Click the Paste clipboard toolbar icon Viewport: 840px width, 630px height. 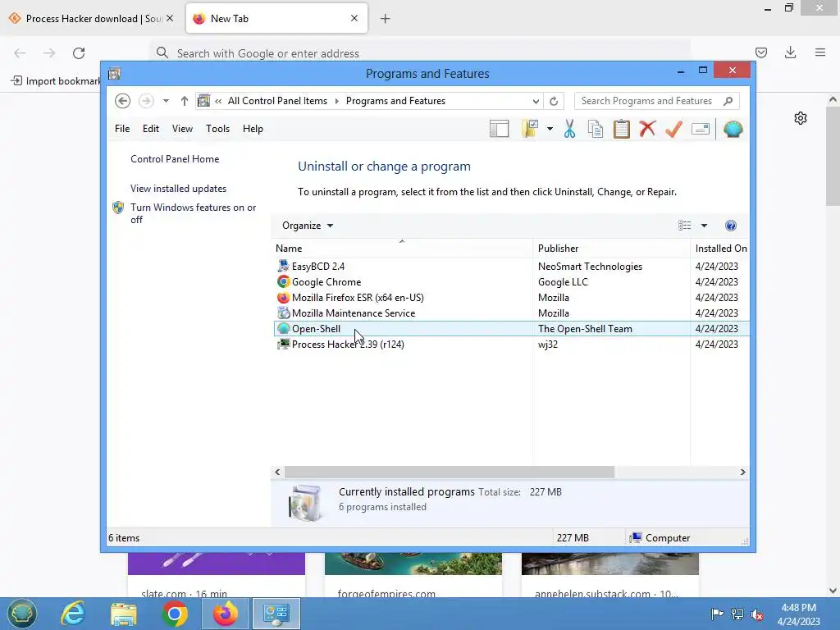(622, 129)
